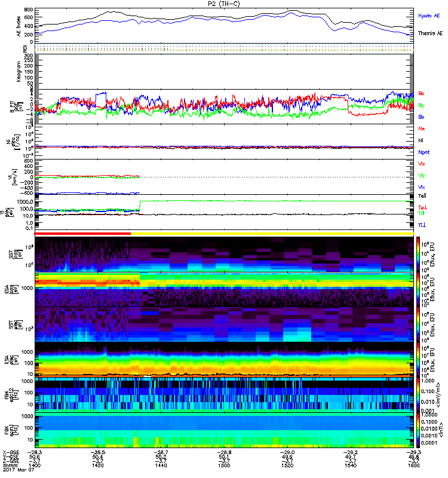
Task: Click the AE Index axis label
Action: tap(19, 26)
